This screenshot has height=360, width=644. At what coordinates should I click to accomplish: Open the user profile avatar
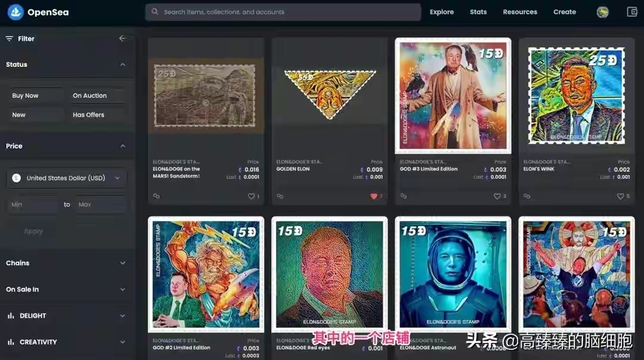coord(602,12)
